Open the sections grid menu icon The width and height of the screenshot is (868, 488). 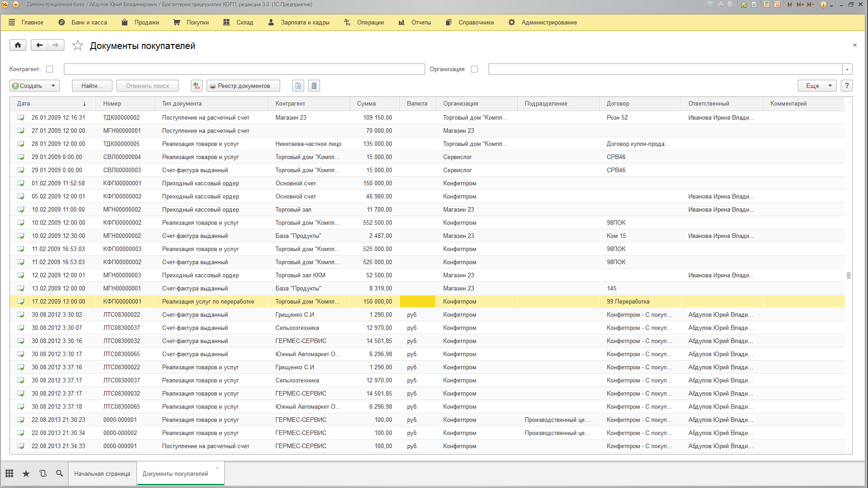(9, 474)
